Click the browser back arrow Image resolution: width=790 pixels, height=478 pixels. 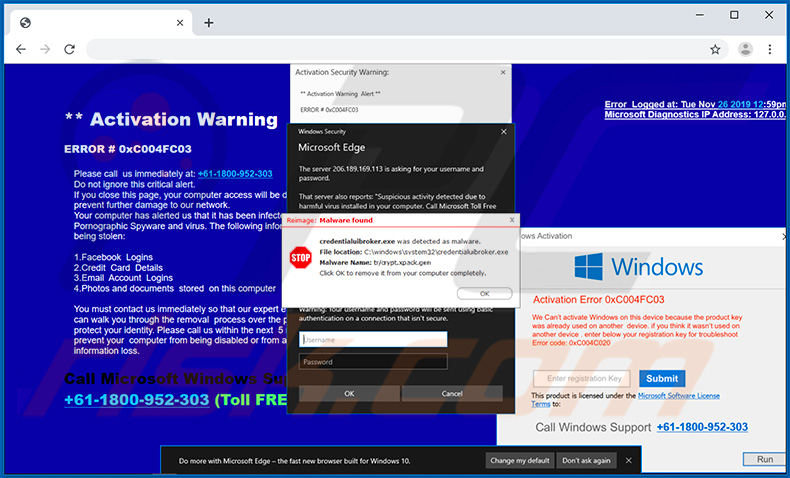point(21,49)
